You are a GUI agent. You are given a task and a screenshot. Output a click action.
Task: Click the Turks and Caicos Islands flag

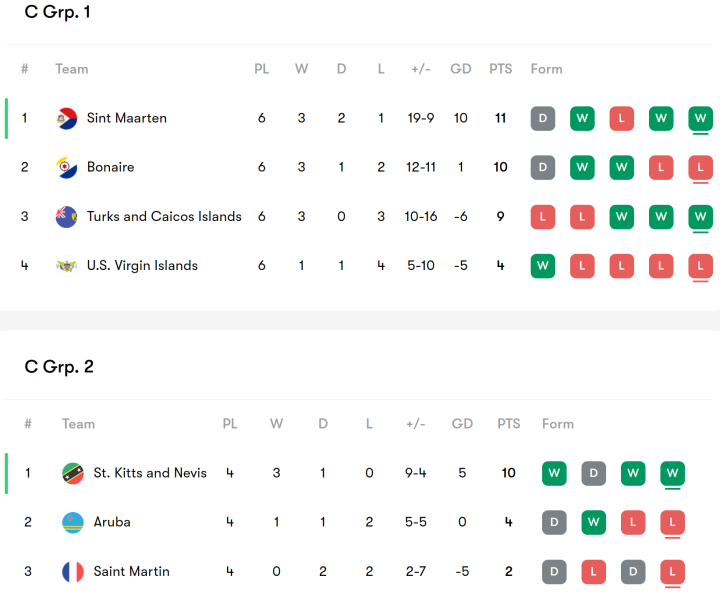[x=67, y=216]
